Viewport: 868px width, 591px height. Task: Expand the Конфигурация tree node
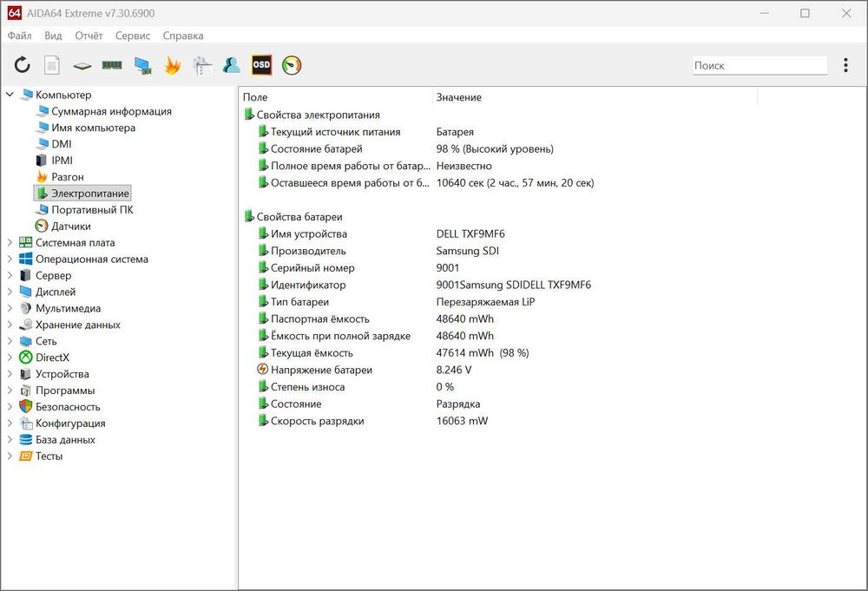(x=10, y=423)
